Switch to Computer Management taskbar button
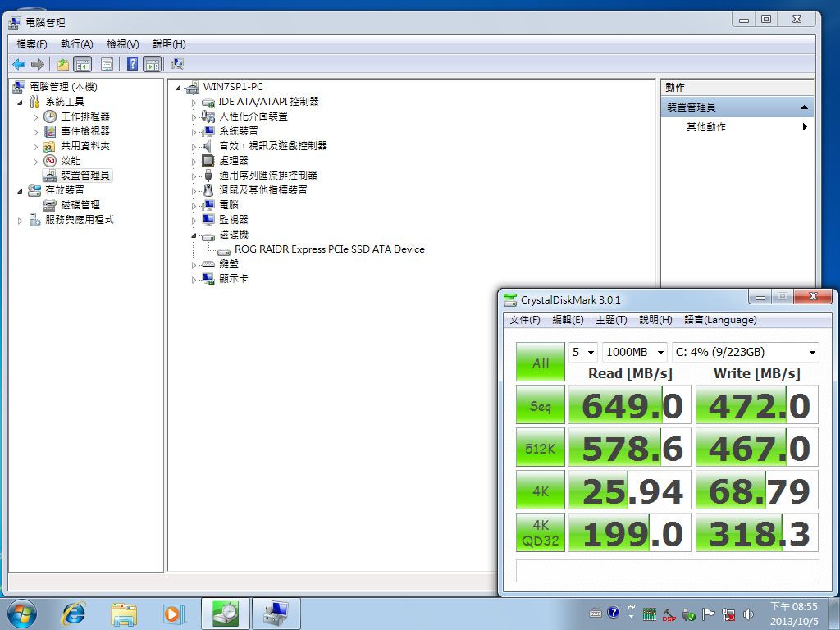 pos(276,614)
